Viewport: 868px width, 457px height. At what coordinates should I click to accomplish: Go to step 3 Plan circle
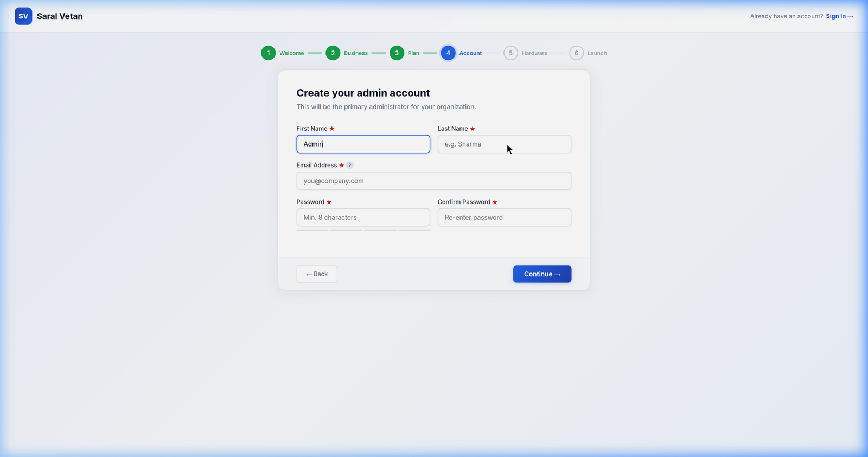[397, 53]
